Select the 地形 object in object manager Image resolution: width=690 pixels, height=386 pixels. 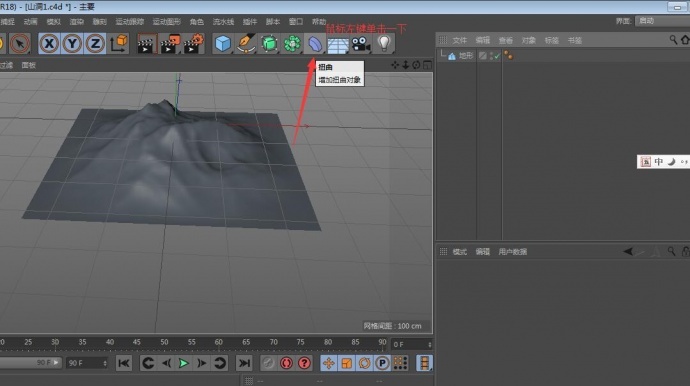pos(466,56)
